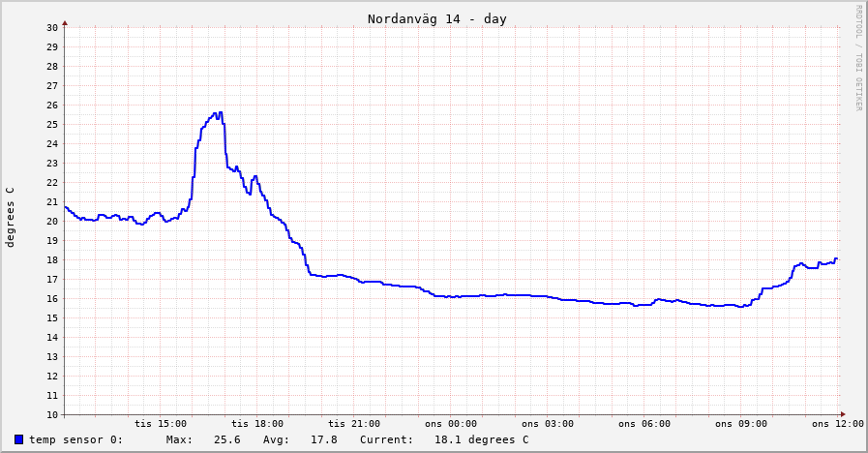Click the y-axis value 26
The width and height of the screenshot is (868, 453).
(52, 106)
